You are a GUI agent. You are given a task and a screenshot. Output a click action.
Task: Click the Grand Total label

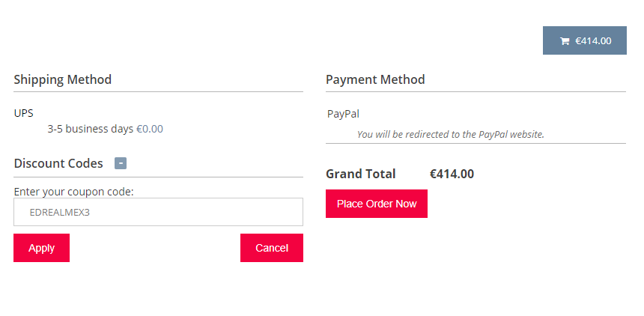coord(361,174)
